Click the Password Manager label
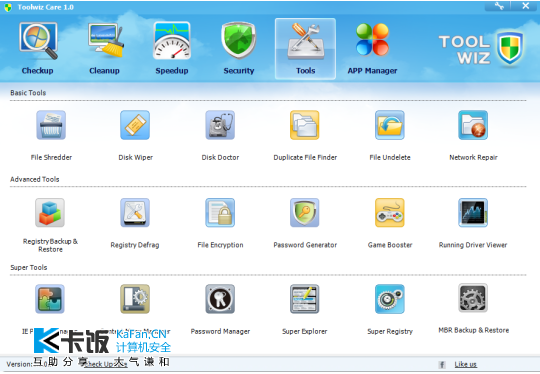540x374 pixels. pos(220,331)
